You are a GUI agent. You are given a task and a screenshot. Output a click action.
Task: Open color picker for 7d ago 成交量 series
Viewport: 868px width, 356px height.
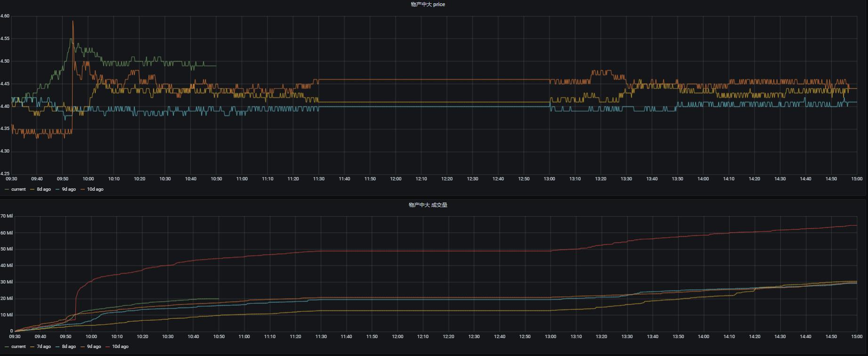32,347
